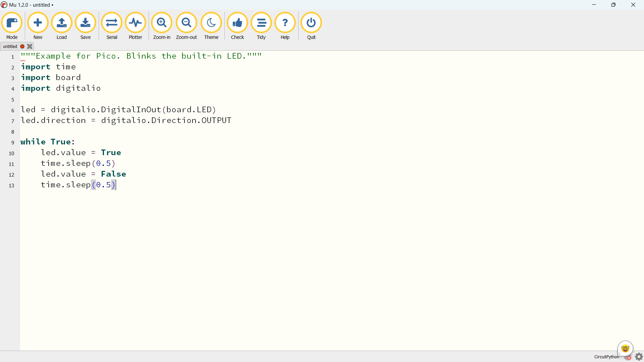The height and width of the screenshot is (362, 644).
Task: Place cursor on line 9 while True
Action: [48, 142]
